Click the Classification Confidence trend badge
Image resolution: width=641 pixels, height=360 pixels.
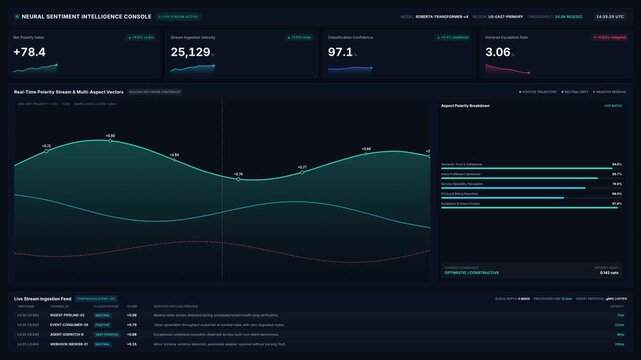coord(453,37)
